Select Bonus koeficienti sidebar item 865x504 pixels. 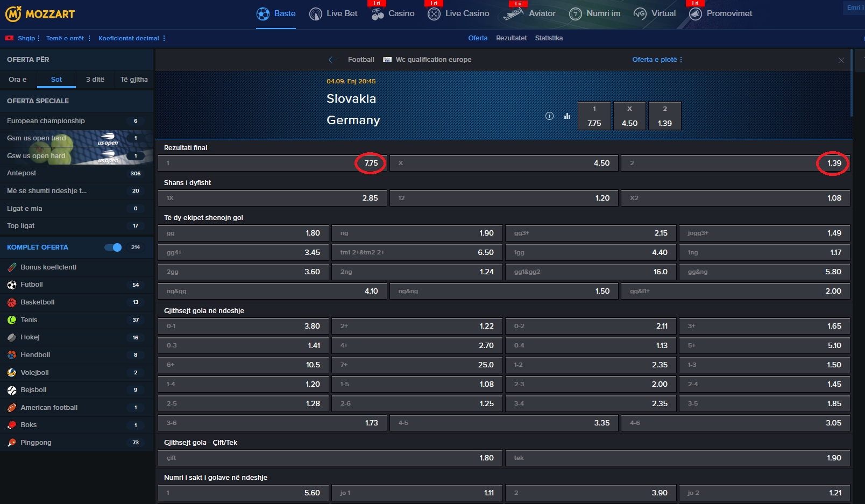[x=76, y=267]
